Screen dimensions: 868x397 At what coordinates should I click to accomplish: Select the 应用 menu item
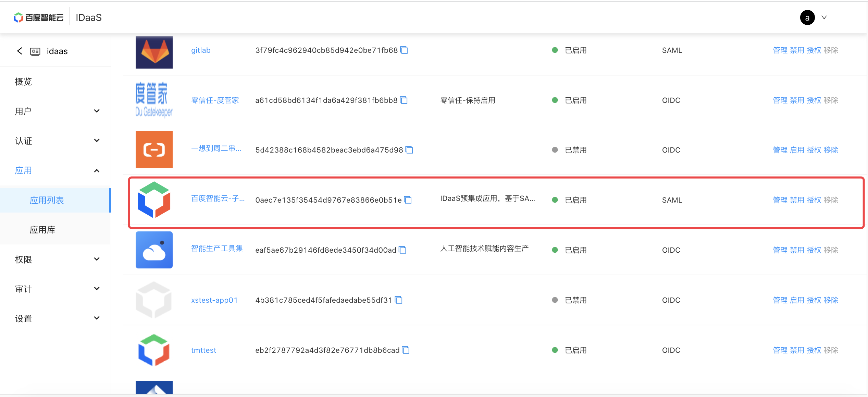click(x=23, y=170)
